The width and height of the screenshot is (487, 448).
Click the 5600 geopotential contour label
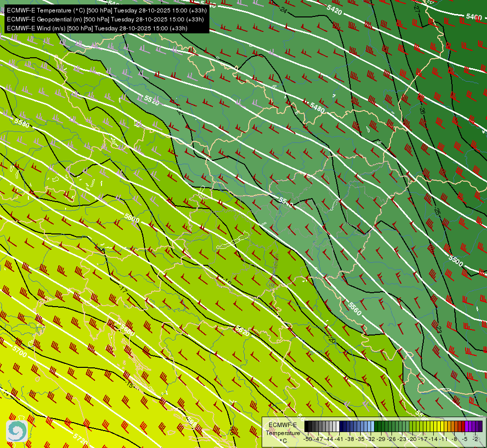pos(132,218)
